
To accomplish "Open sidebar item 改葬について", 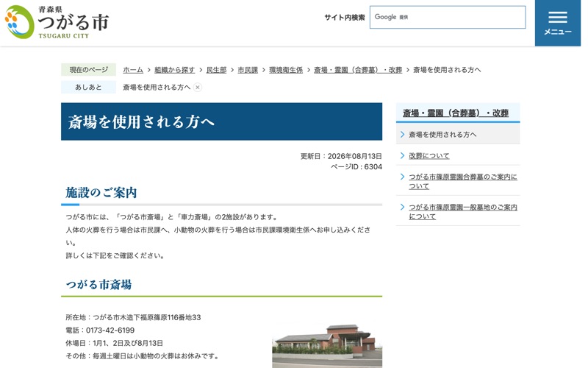I will coord(429,155).
